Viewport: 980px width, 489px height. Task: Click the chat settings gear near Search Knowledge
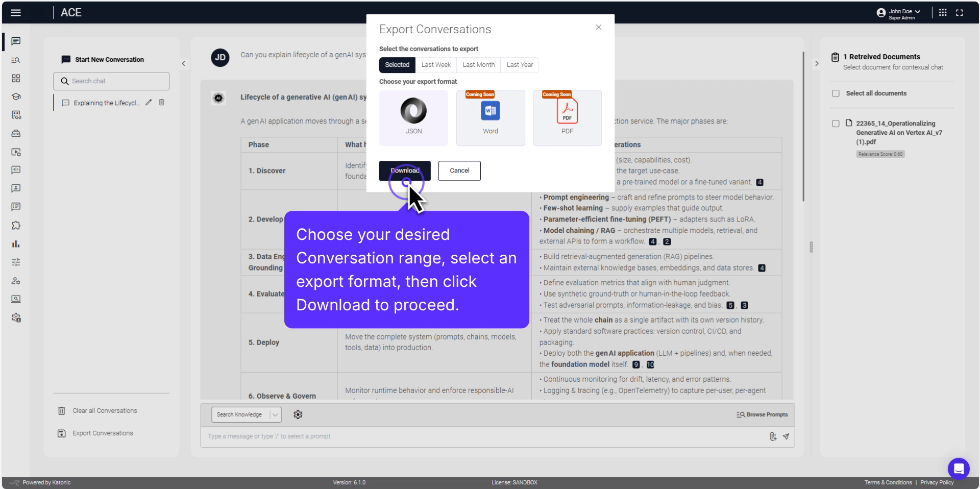click(x=298, y=414)
